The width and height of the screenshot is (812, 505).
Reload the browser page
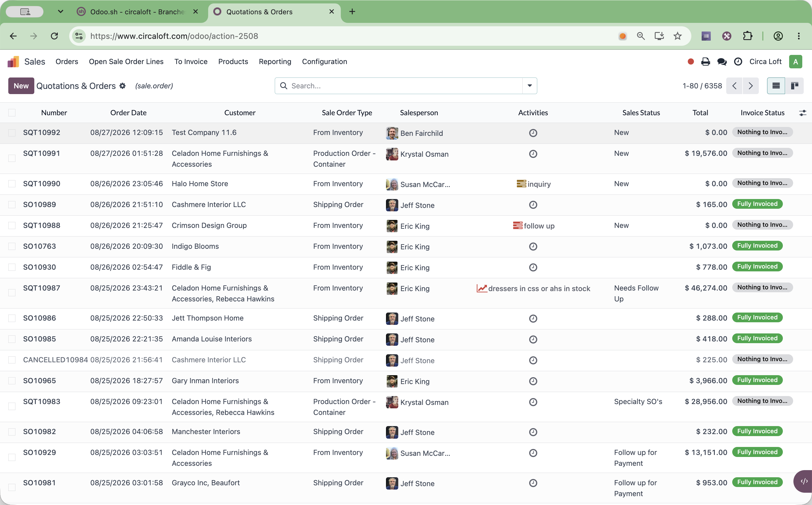(54, 36)
